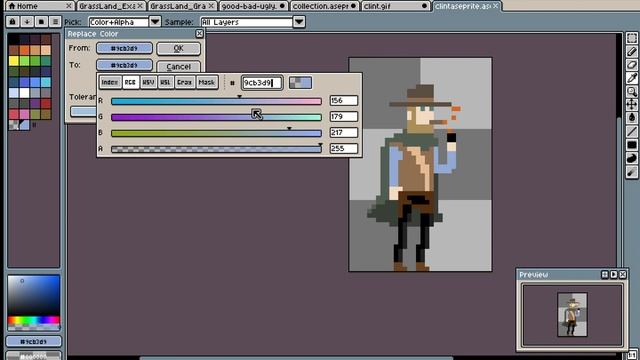Close the Home tab
640x360 pixels.
tap(69, 6)
